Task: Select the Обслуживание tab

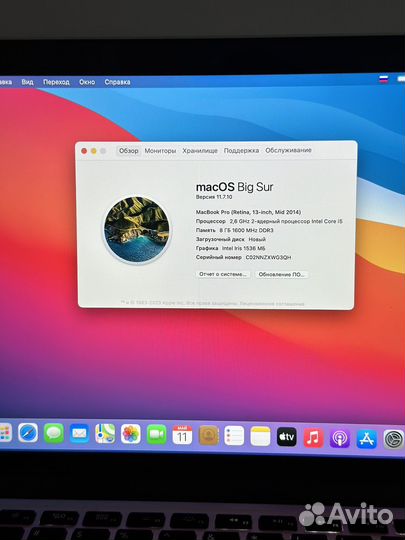Action: 288,150
